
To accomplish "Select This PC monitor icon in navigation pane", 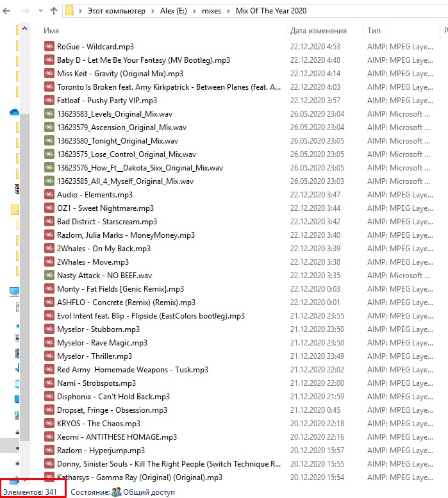I will [x=14, y=291].
